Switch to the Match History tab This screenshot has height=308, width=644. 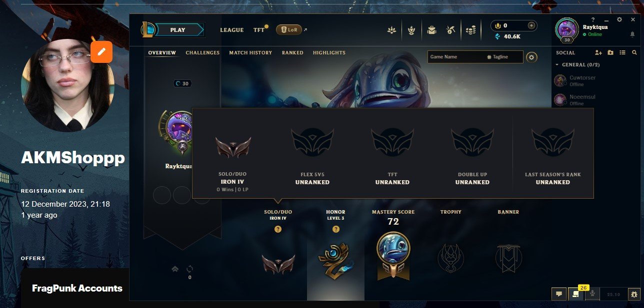[x=250, y=52]
